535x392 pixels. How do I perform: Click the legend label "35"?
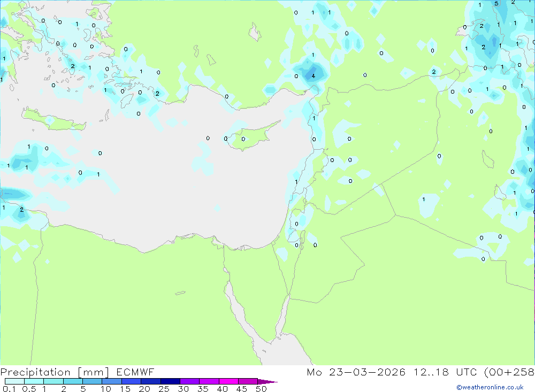(203, 389)
